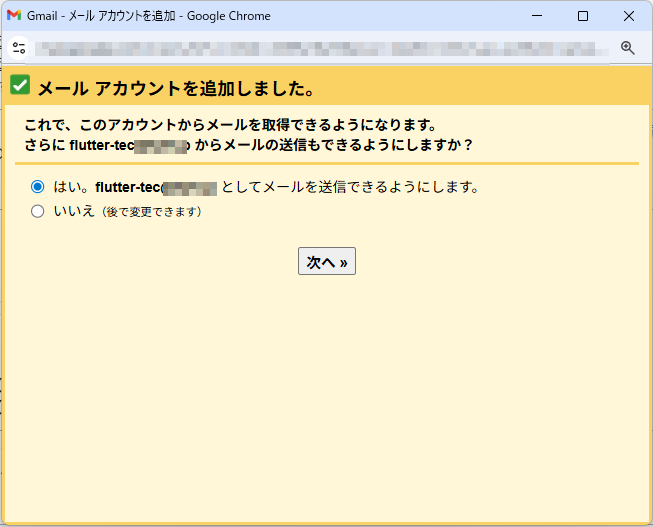Select the いいえ radio button
The width and height of the screenshot is (653, 527).
[x=38, y=211]
